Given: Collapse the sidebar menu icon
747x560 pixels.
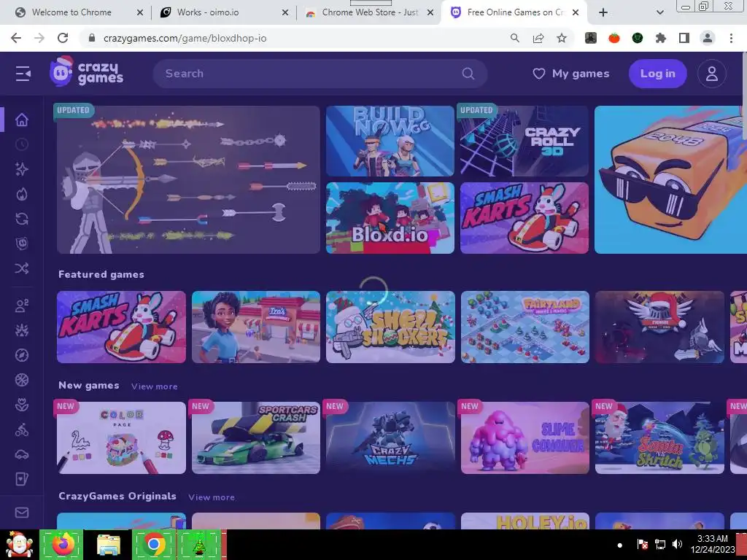Looking at the screenshot, I should (x=23, y=74).
